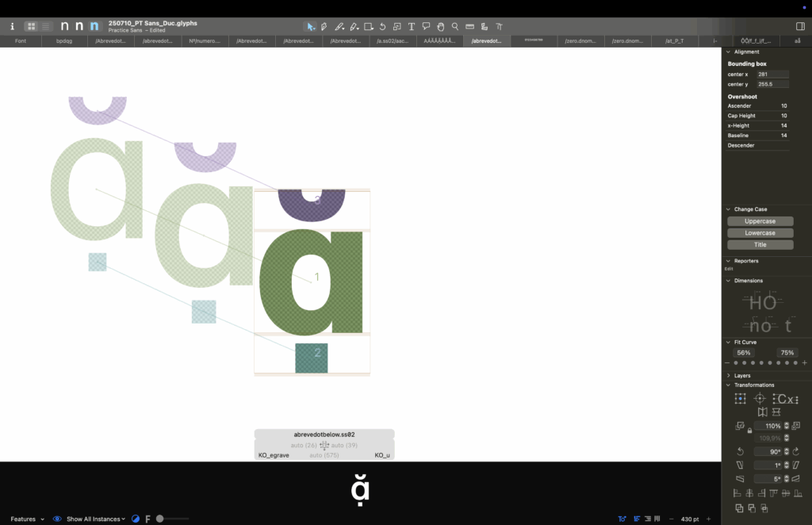Open the Nº/numero tab
The image size is (812, 525).
205,41
